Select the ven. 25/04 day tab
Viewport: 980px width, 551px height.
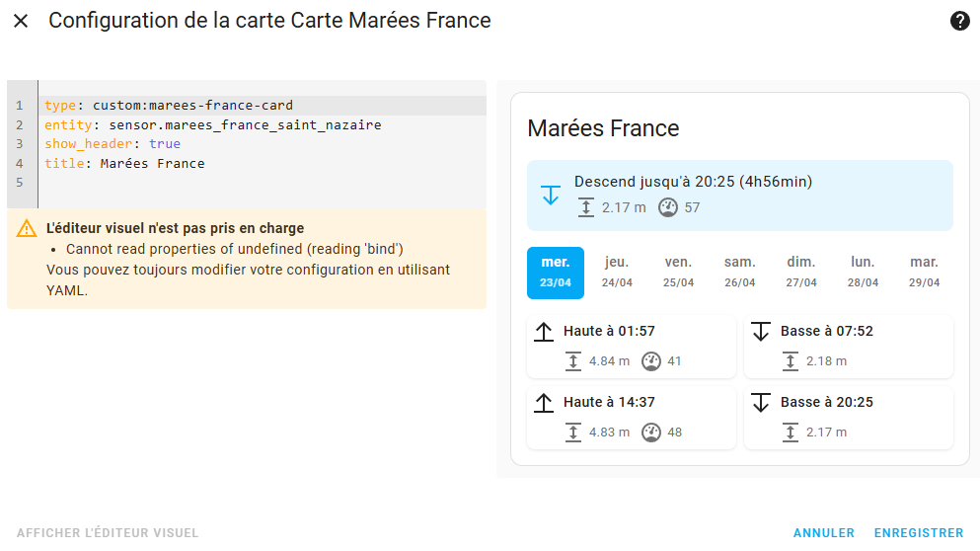[x=678, y=273]
